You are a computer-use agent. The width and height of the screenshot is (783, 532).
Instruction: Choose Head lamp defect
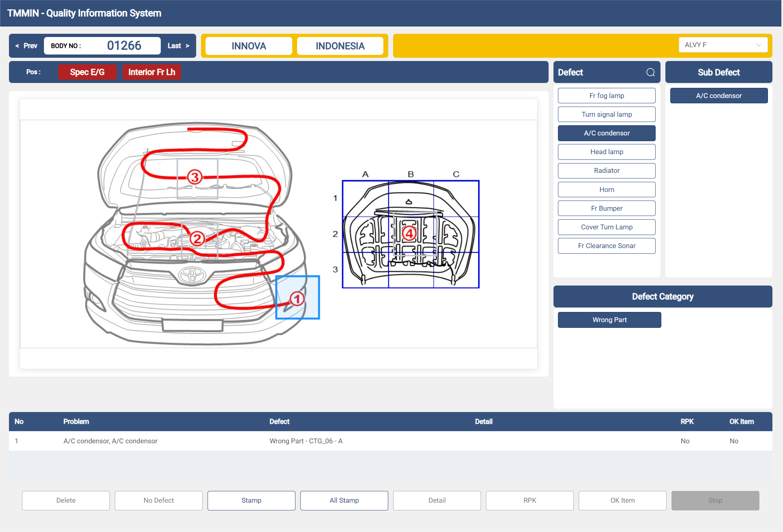[606, 152]
